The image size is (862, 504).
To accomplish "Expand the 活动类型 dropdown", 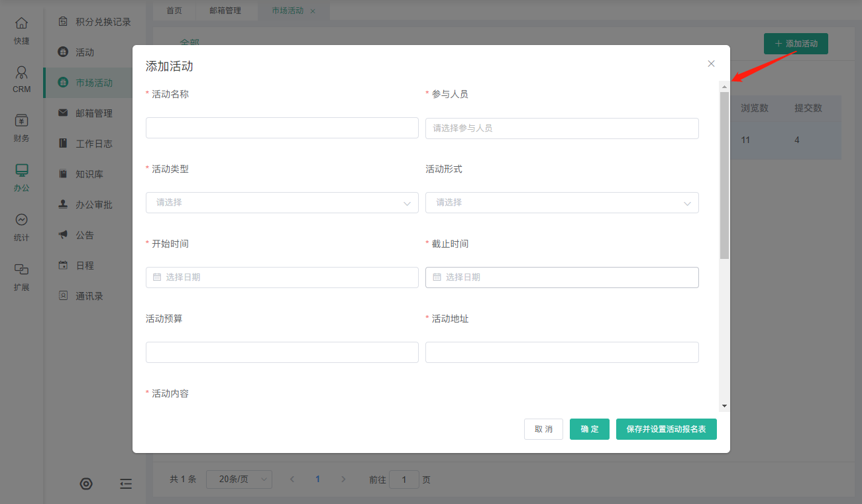I will click(x=282, y=203).
